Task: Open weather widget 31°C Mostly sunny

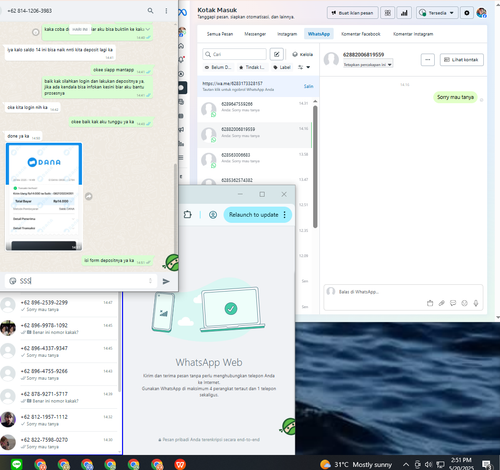Action: pyautogui.click(x=356, y=464)
